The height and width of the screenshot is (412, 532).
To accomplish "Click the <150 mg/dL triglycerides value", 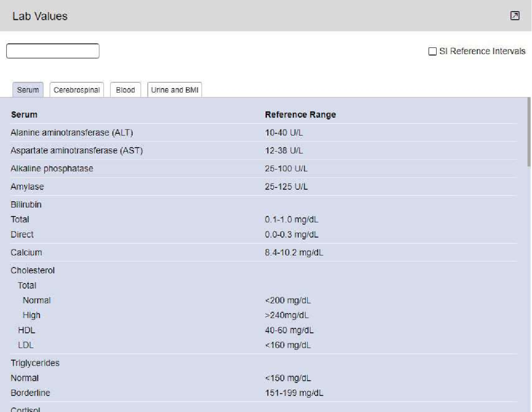I will pyautogui.click(x=288, y=378).
